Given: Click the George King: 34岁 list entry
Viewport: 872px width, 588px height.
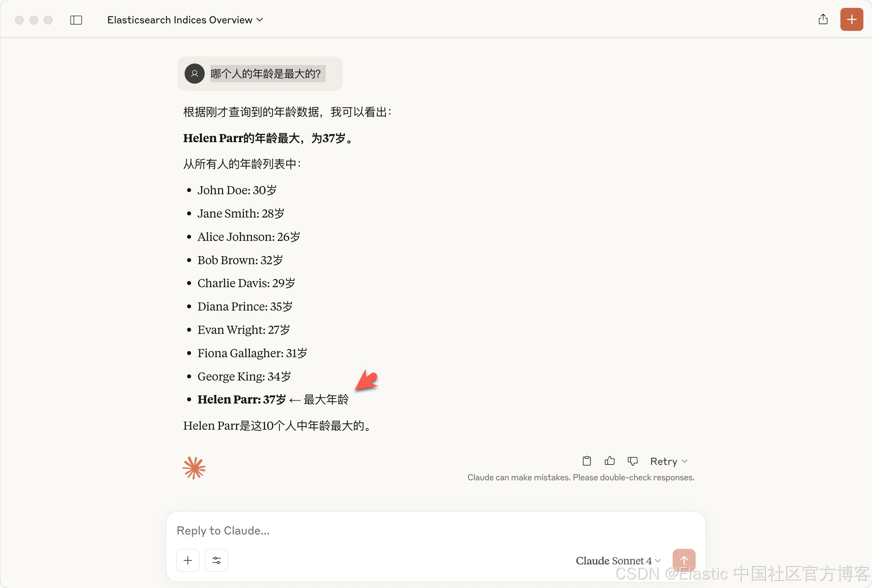Looking at the screenshot, I should point(244,376).
